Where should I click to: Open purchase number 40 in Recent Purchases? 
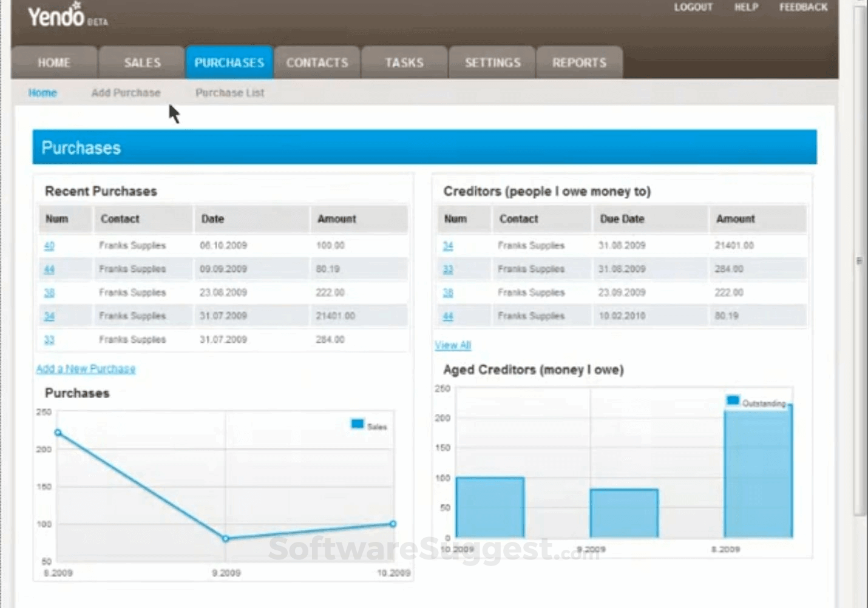coord(49,246)
